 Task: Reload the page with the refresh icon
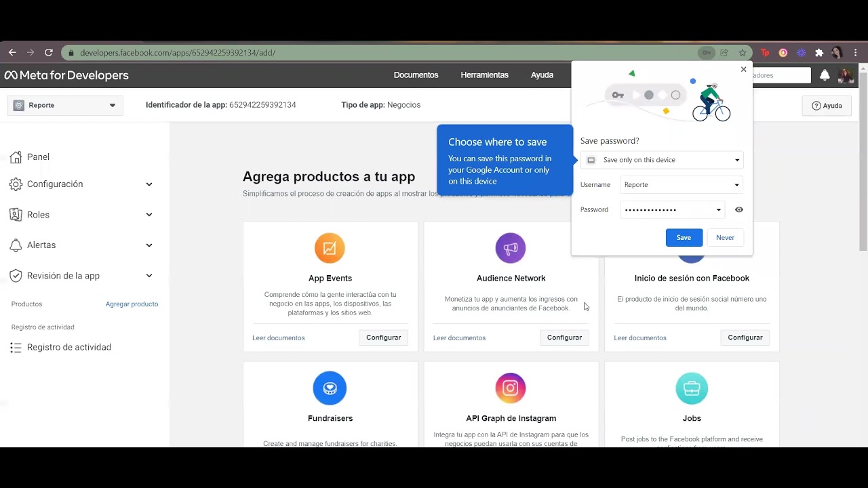point(49,52)
